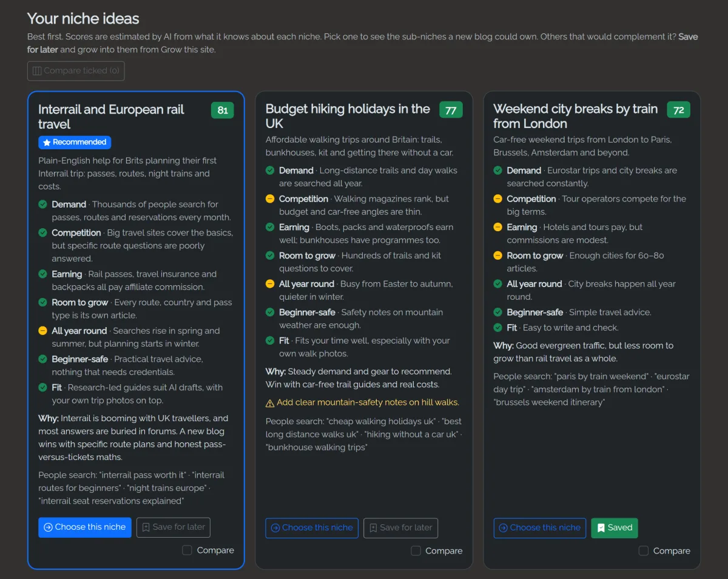Image resolution: width=728 pixels, height=579 pixels.
Task: Click the yellow icon beside Competition in the Weekend city breaks card
Action: [497, 199]
